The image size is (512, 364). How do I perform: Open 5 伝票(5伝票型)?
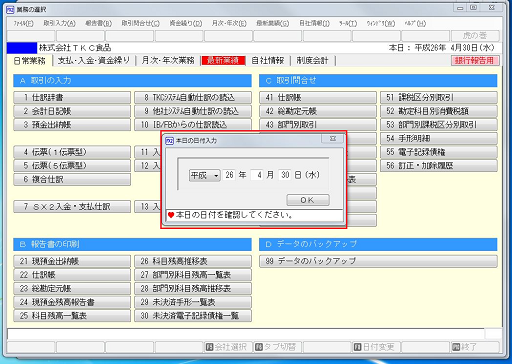click(72, 166)
